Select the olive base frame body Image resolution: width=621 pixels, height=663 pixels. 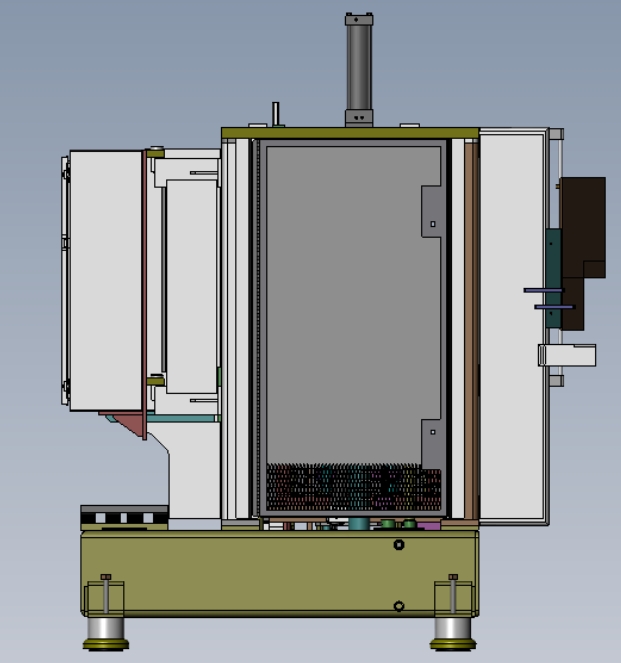[279, 574]
